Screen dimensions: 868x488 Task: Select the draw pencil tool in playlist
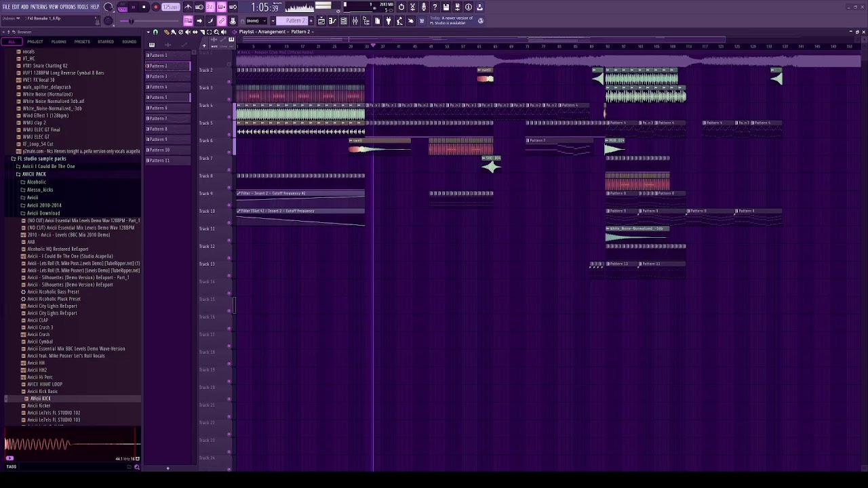click(x=167, y=32)
